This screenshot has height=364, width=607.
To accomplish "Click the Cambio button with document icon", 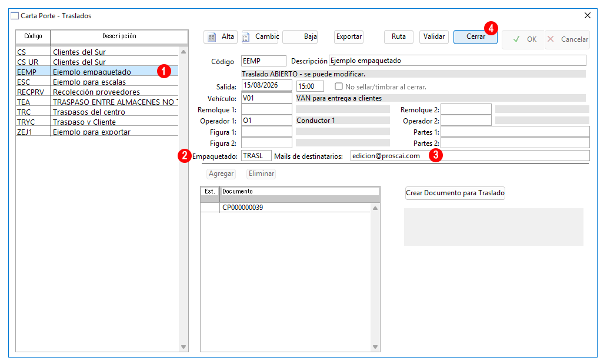I will [x=260, y=37].
